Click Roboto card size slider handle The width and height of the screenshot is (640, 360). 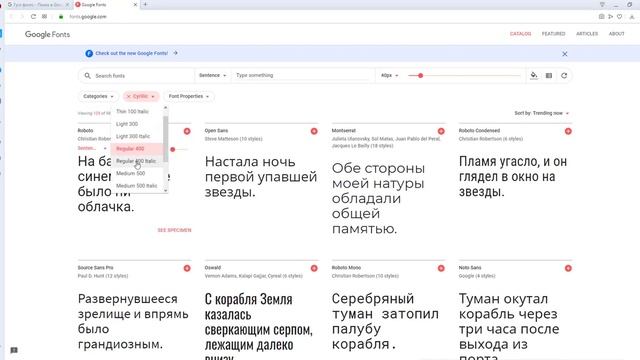pyautogui.click(x=173, y=149)
